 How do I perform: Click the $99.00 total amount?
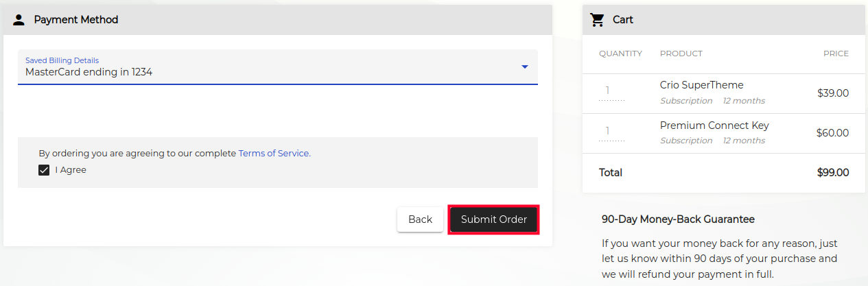point(832,173)
